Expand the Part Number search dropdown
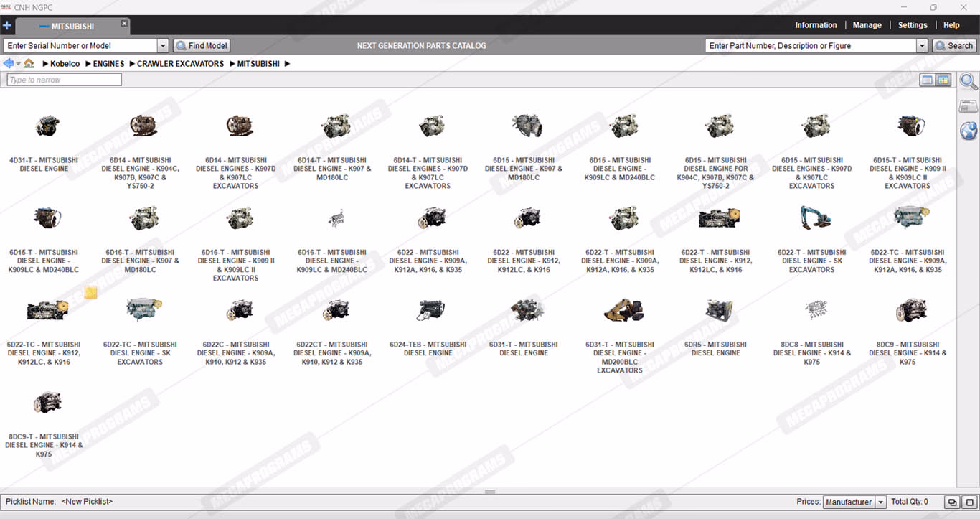 [x=922, y=46]
